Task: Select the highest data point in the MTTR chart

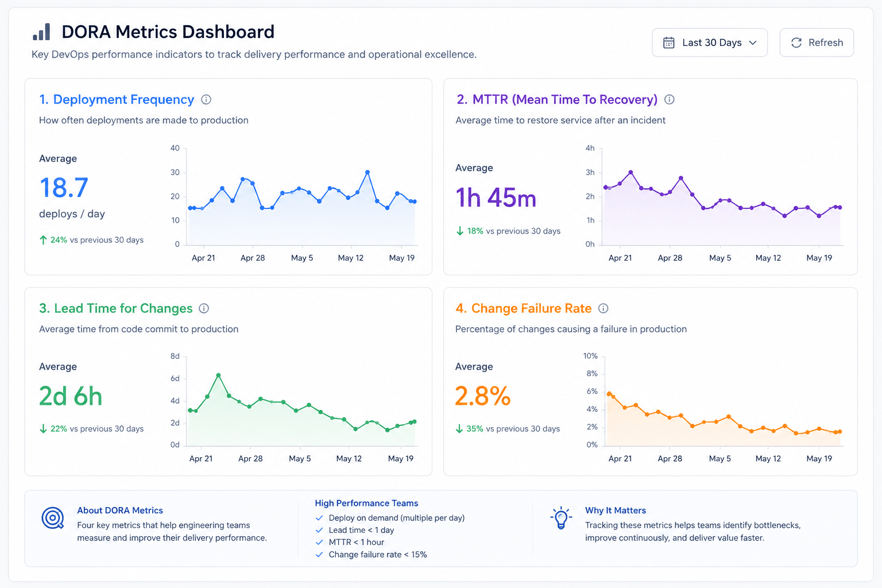Action: click(630, 172)
